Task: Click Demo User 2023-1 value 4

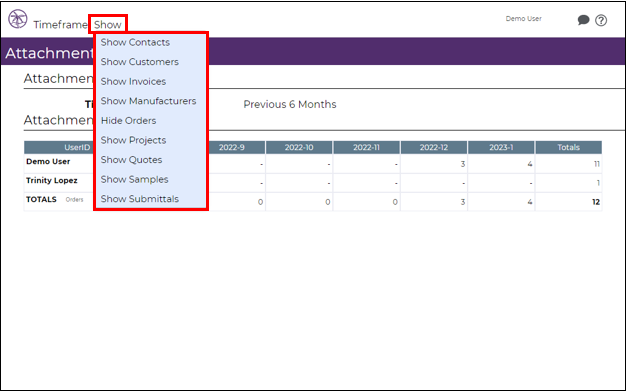Action: click(x=530, y=164)
